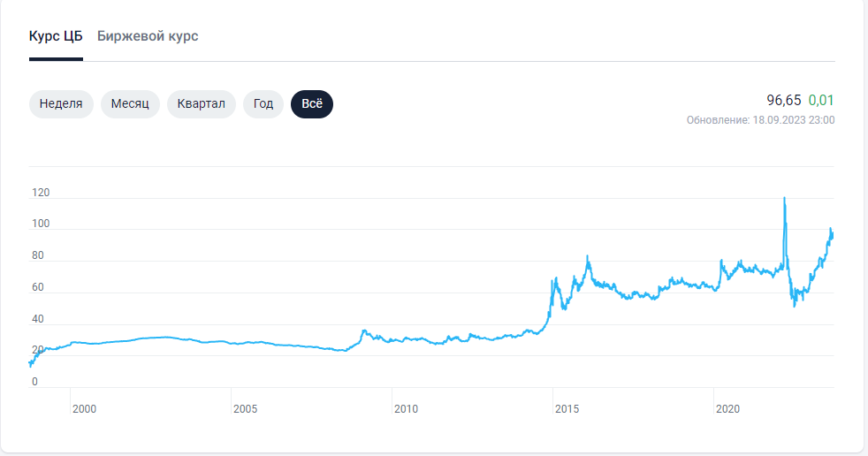
Task: Switch to the Курс ЦБ tab
Action: pos(56,36)
